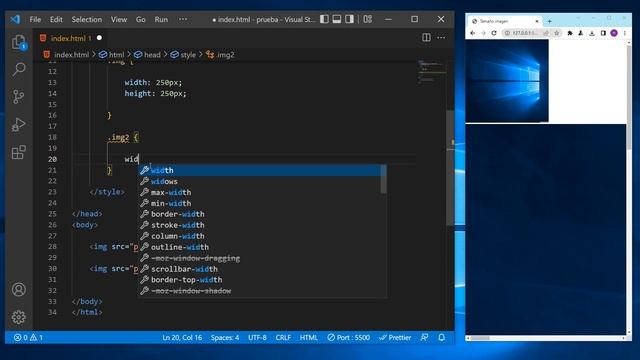Image resolution: width=640 pixels, height=360 pixels.
Task: Open the Go menu
Action: [140, 19]
